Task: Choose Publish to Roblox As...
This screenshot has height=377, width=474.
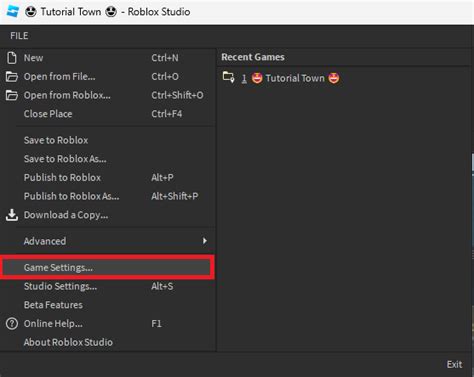Action: (x=108, y=196)
